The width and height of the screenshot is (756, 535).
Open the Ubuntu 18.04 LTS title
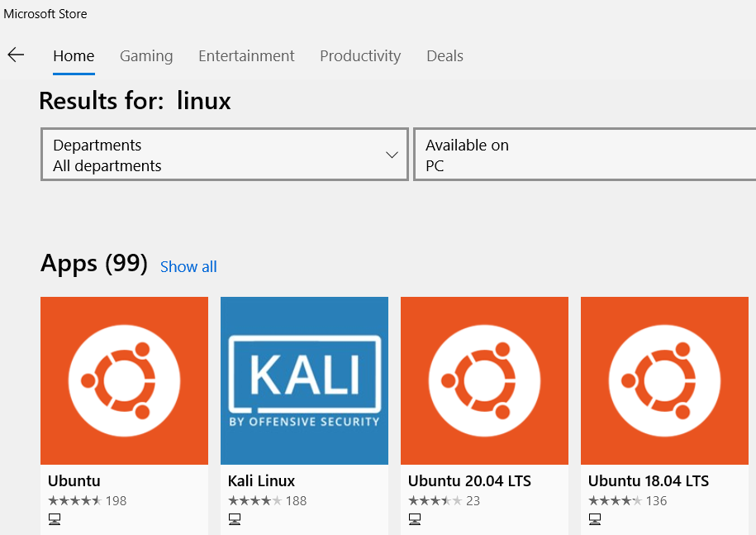point(649,480)
